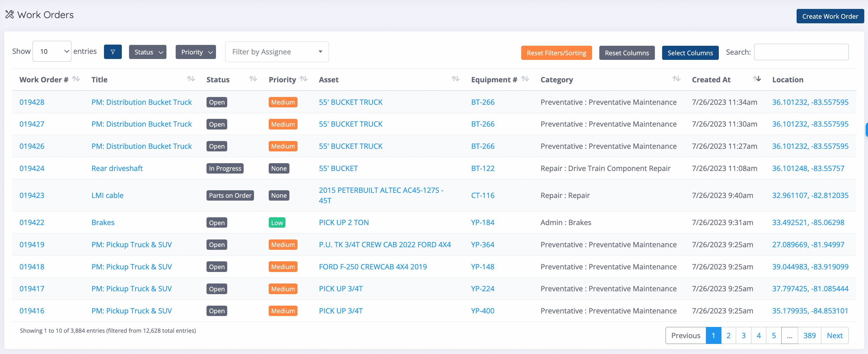Viewport: 868px width, 354px height.
Task: Sort by Category column arrows
Action: point(676,79)
